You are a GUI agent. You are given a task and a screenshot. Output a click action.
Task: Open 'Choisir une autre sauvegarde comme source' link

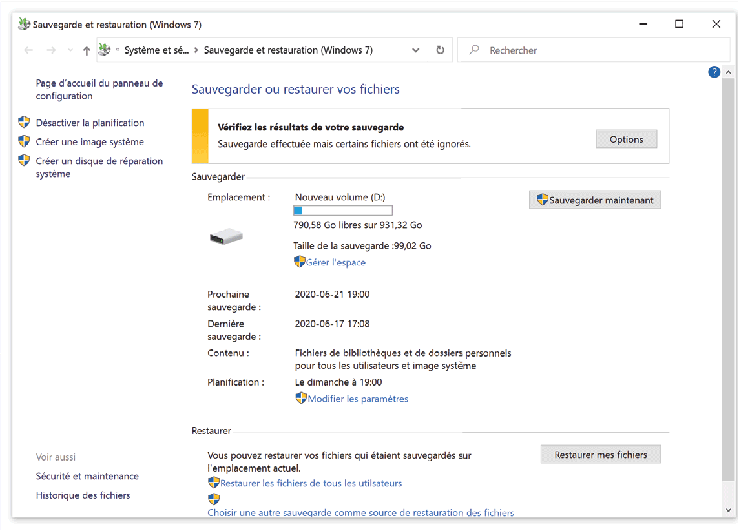pos(361,512)
